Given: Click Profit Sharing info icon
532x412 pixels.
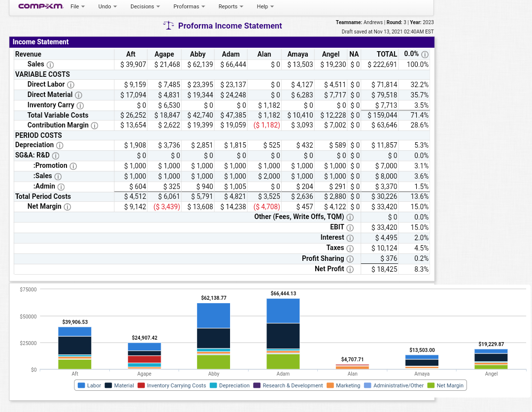Looking at the screenshot, I should coord(350,259).
